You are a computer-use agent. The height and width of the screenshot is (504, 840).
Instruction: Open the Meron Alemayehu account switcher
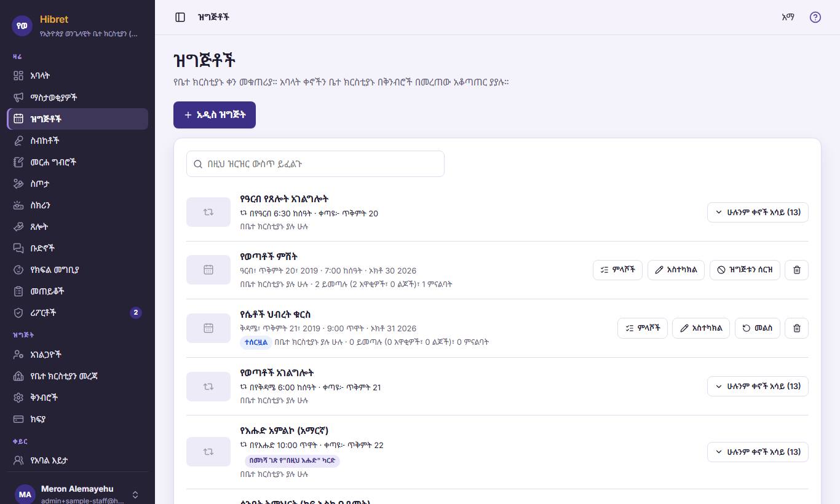77,494
